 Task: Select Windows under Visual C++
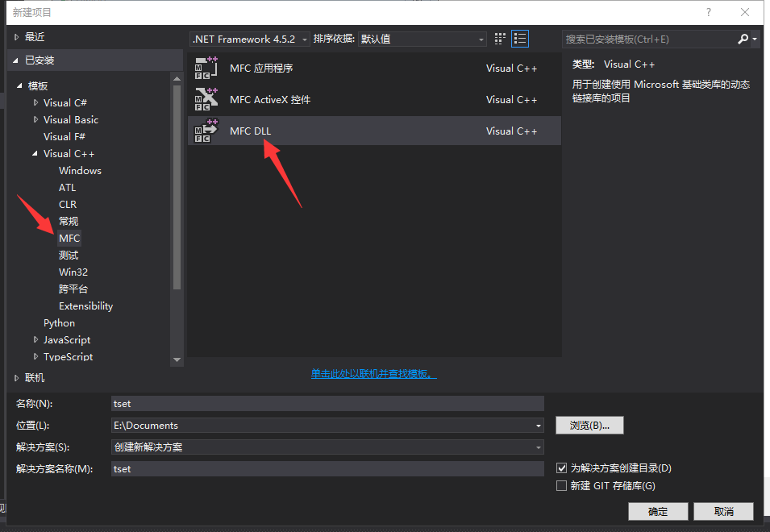[80, 170]
